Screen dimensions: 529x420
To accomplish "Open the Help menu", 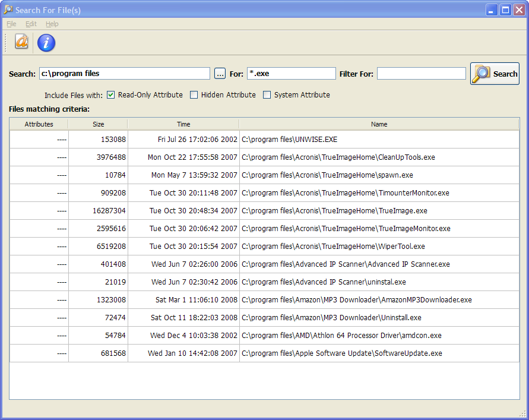I will pos(52,24).
